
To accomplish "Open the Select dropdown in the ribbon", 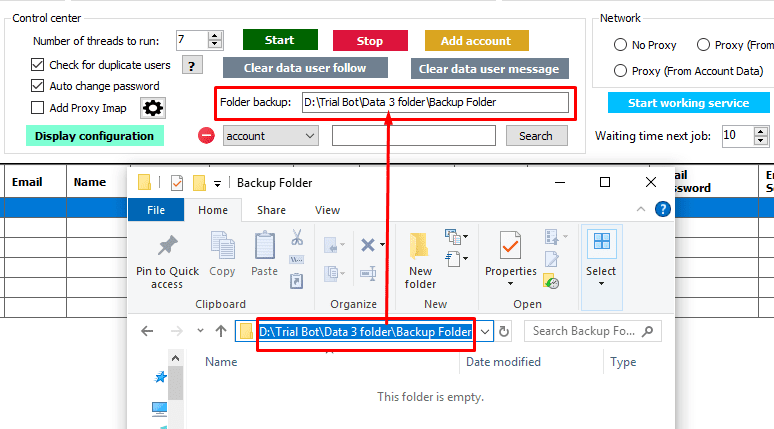I will (601, 258).
